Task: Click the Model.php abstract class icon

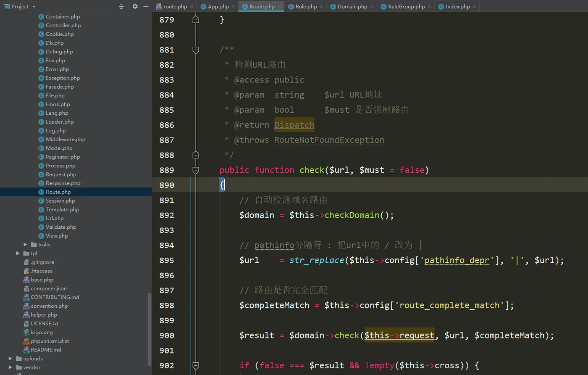Action: click(x=41, y=148)
